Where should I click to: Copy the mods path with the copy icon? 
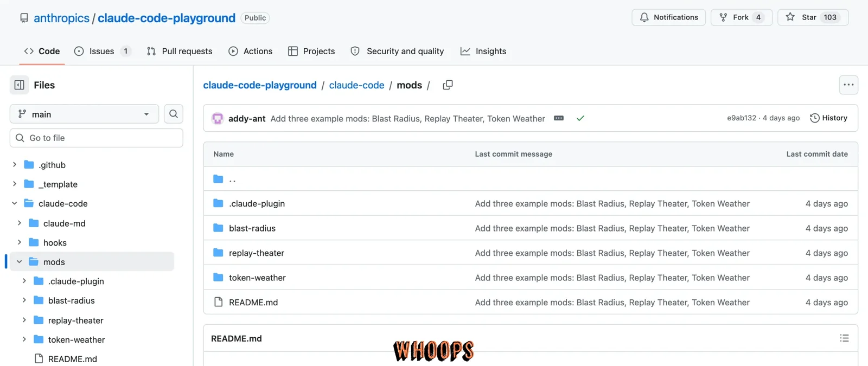click(448, 85)
